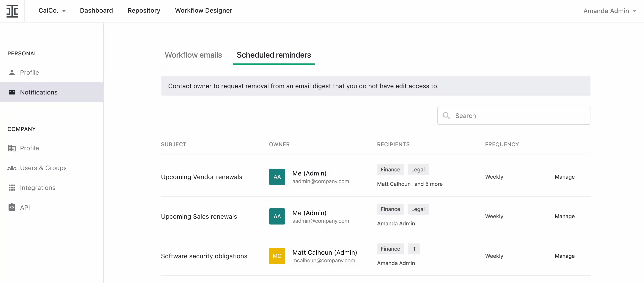The image size is (644, 283).
Task: Click the Weekly frequency for Software security obligations
Action: [494, 256]
